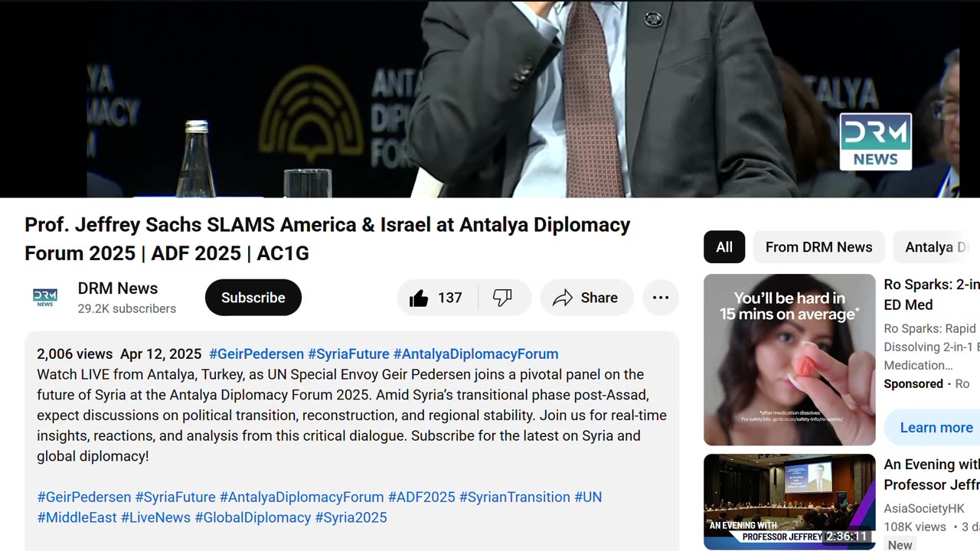Select the From DRM News chip
This screenshot has height=551, width=980.
[x=818, y=247]
